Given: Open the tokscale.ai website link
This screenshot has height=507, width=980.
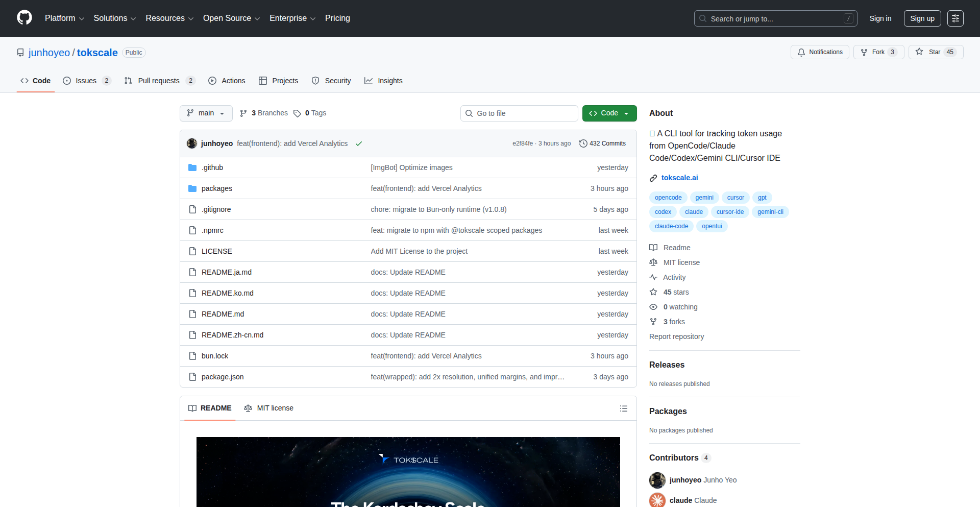Looking at the screenshot, I should click(679, 178).
